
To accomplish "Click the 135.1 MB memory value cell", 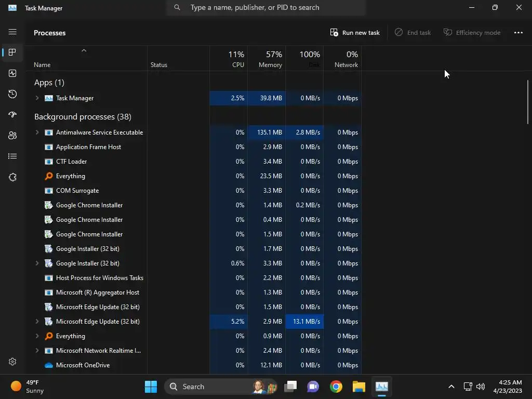I will [267, 132].
